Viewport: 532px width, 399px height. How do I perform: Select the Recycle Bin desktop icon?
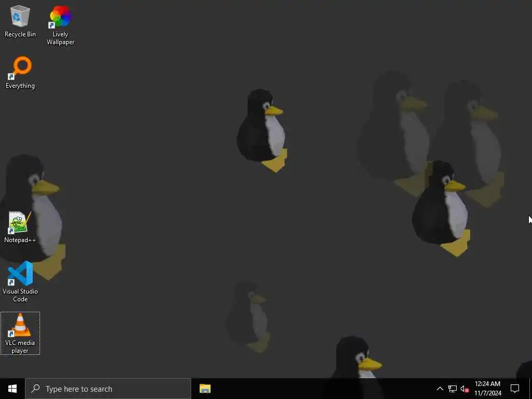[20, 21]
